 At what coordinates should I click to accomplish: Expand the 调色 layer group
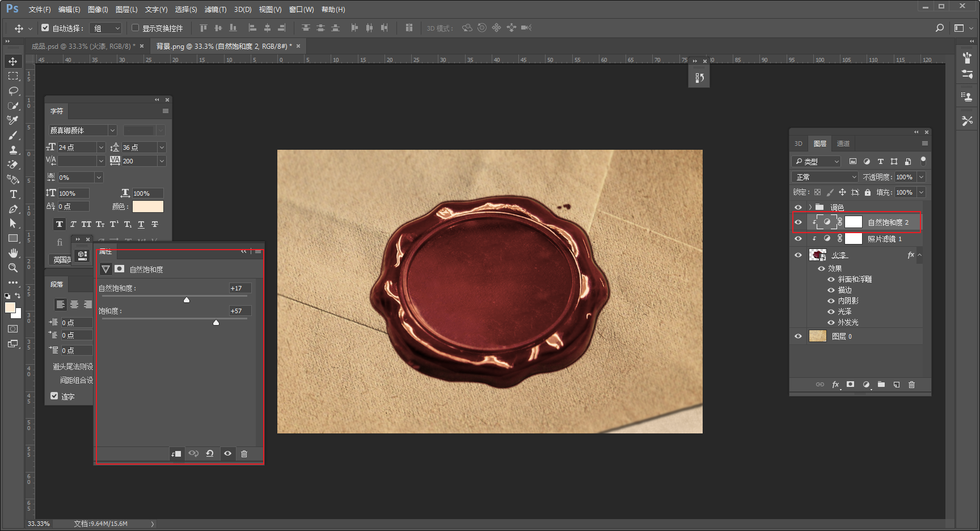pyautogui.click(x=810, y=207)
